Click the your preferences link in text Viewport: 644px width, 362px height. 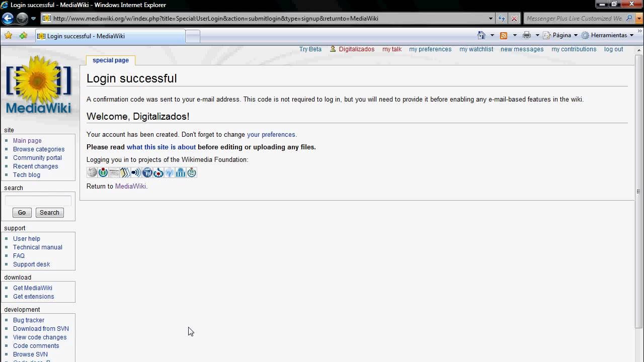pyautogui.click(x=271, y=135)
